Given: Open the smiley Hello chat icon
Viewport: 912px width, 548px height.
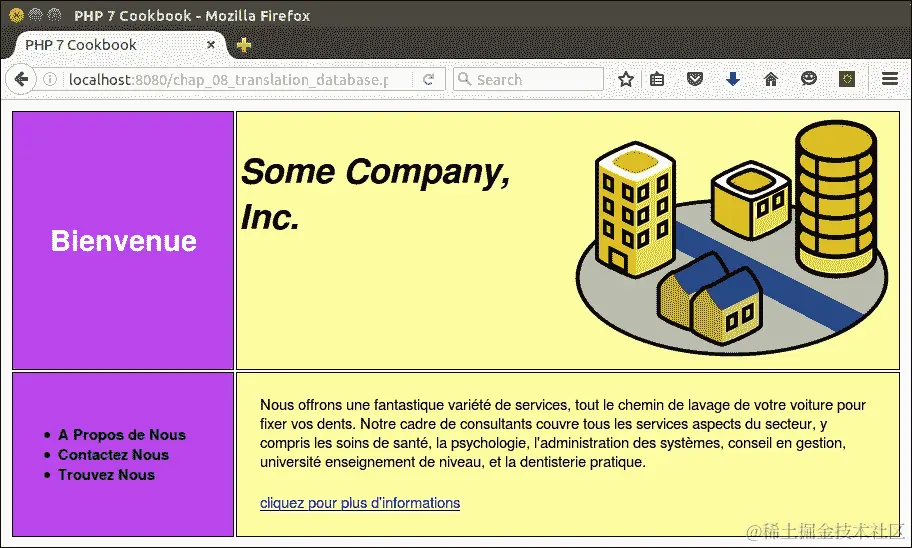Looking at the screenshot, I should click(x=808, y=79).
